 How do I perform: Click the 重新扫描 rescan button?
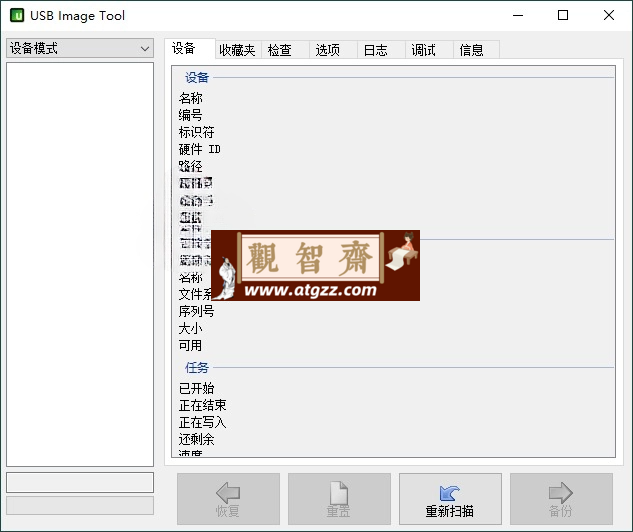pyautogui.click(x=450, y=499)
